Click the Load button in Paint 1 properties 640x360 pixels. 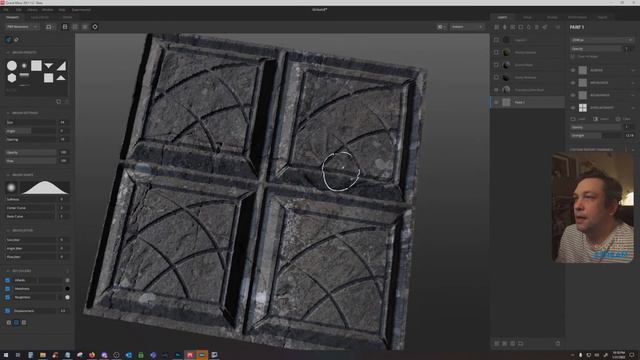point(578,119)
